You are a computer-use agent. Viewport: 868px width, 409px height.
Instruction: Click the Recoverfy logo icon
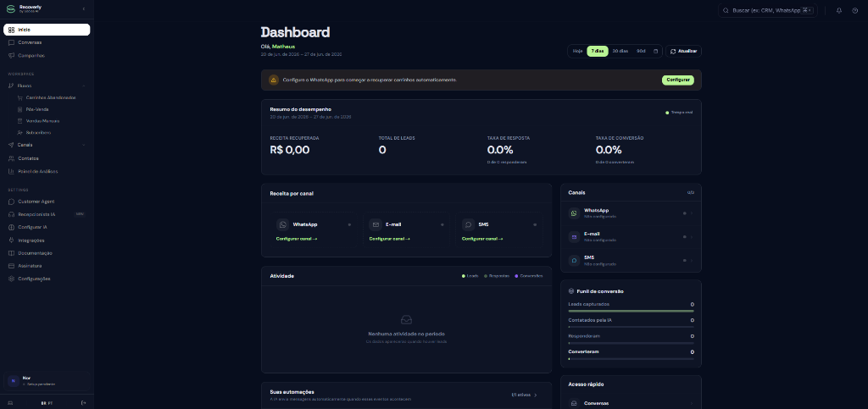coord(10,8)
